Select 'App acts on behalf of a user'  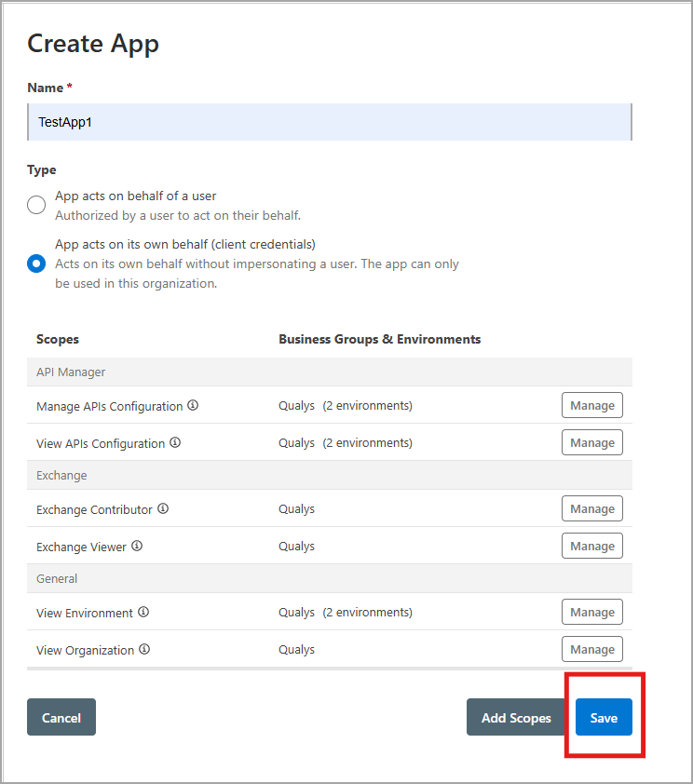pos(36,205)
